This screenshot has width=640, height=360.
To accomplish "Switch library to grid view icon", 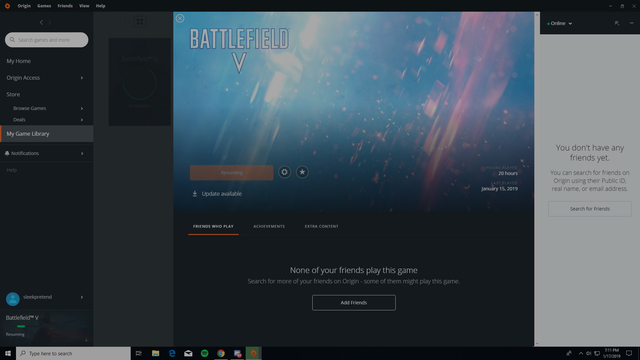I will tap(140, 22).
